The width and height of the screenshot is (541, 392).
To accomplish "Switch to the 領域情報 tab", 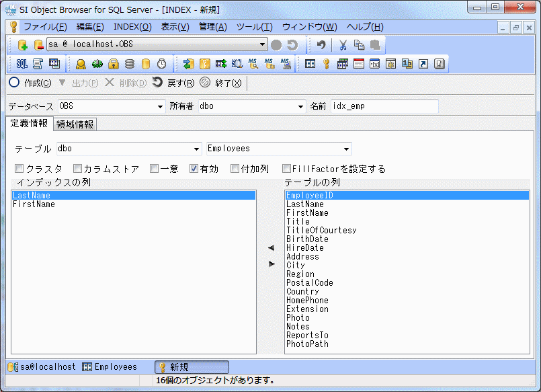I will pyautogui.click(x=75, y=124).
